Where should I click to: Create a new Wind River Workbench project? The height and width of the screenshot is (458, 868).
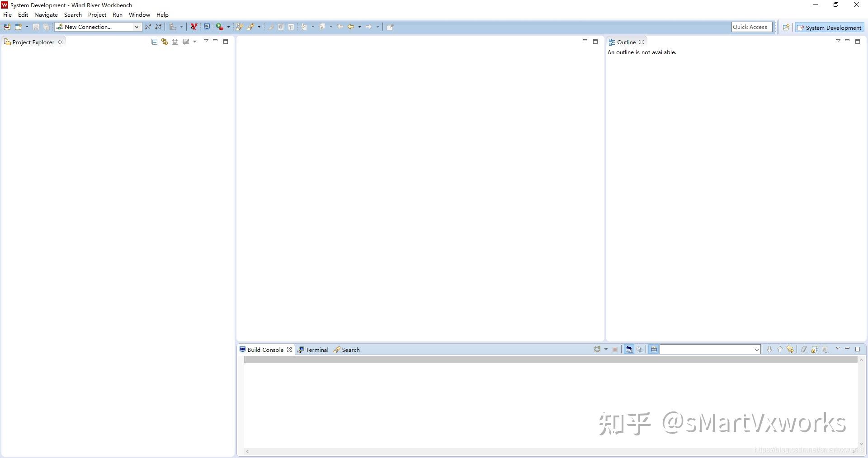7,27
